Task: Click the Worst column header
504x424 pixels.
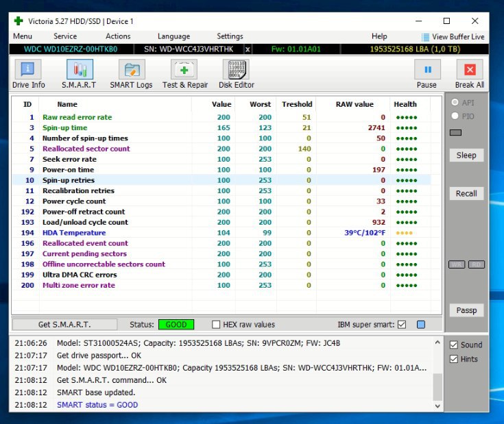Action: pos(261,104)
